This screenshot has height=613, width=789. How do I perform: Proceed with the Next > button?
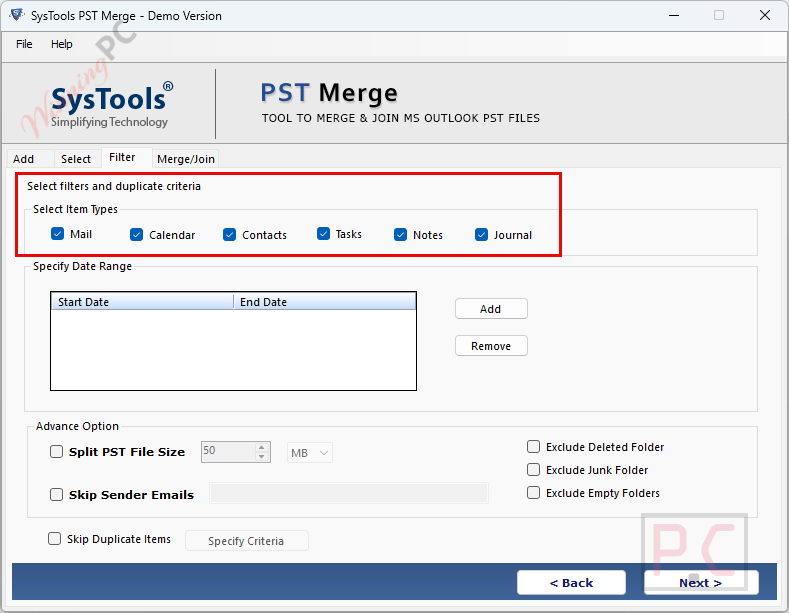[701, 583]
